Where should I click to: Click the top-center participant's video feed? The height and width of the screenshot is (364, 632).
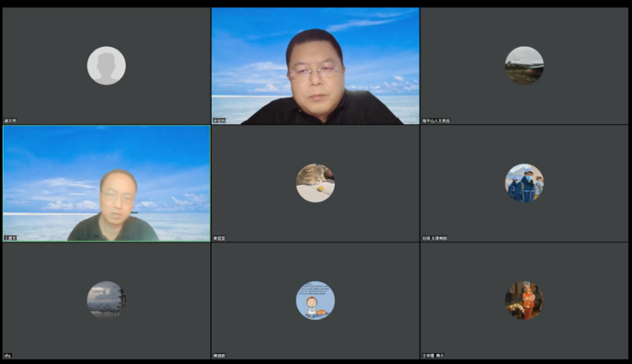(x=316, y=66)
